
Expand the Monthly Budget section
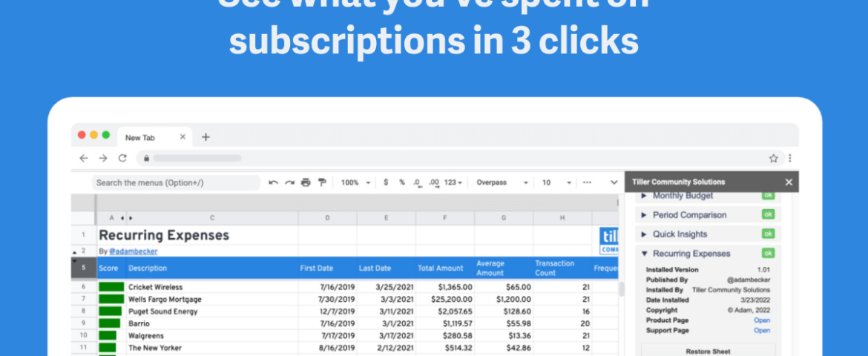[644, 196]
